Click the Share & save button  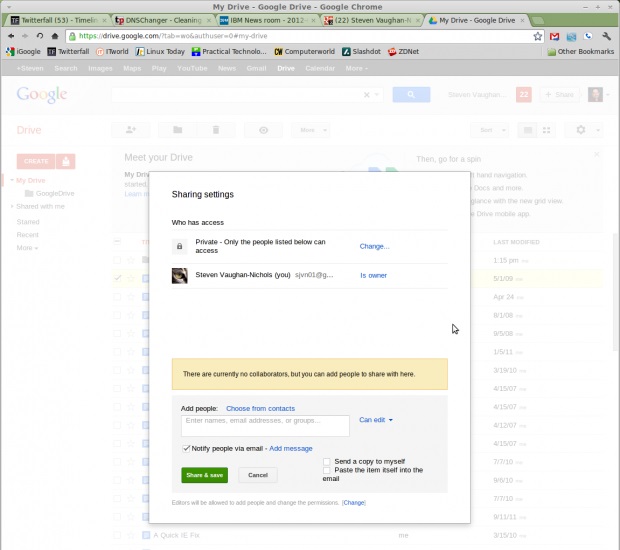pos(204,475)
